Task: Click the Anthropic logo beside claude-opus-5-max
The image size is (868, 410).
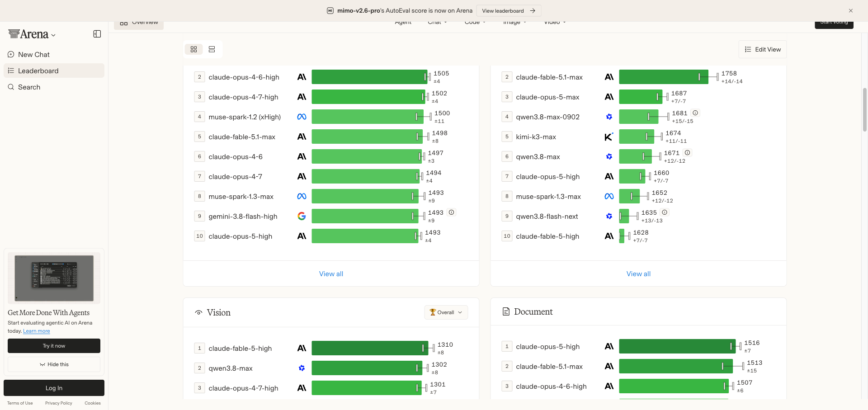Action: tap(609, 97)
